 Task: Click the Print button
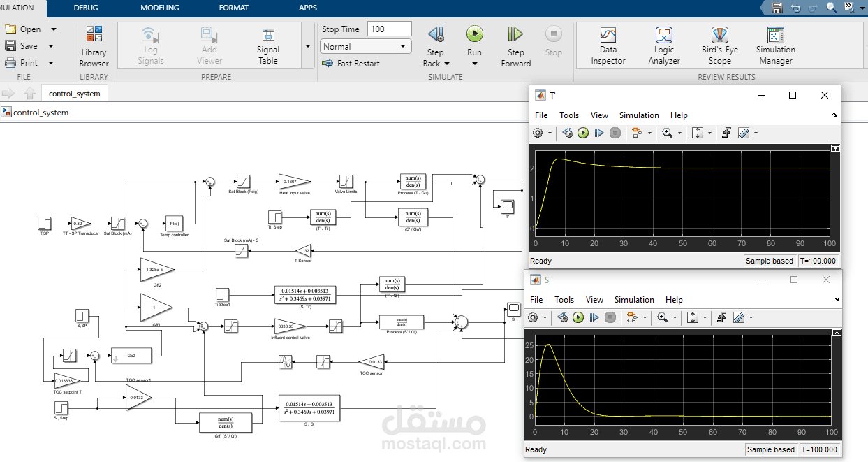pyautogui.click(x=21, y=63)
